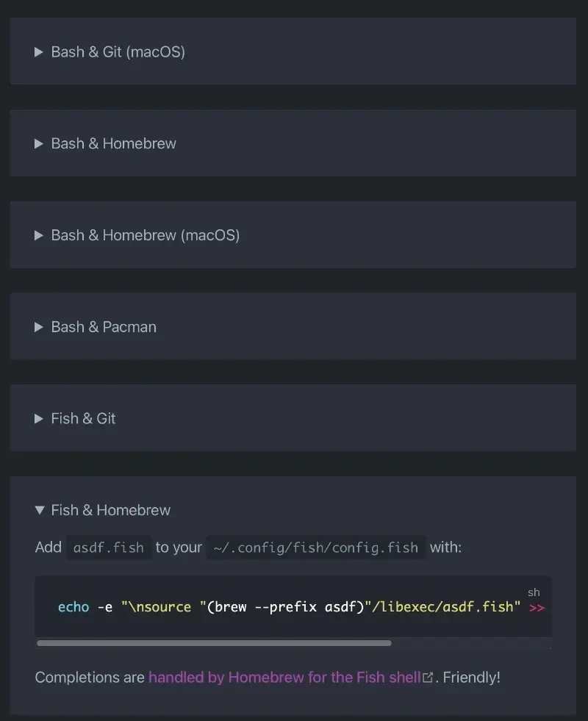Click the triangle icon beside Bash & Pacman
This screenshot has width=588, height=721.
pos(39,327)
